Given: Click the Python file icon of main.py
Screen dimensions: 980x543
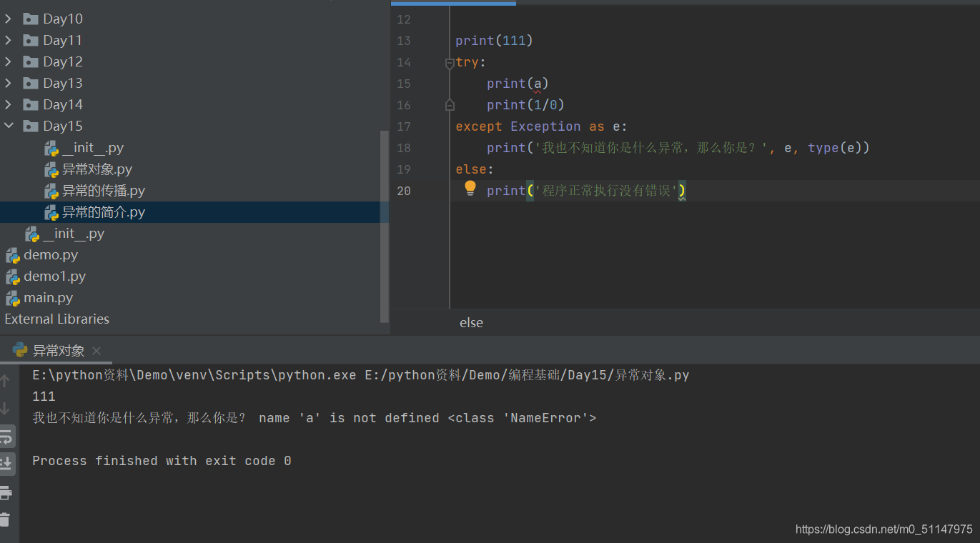Looking at the screenshot, I should pyautogui.click(x=13, y=299).
